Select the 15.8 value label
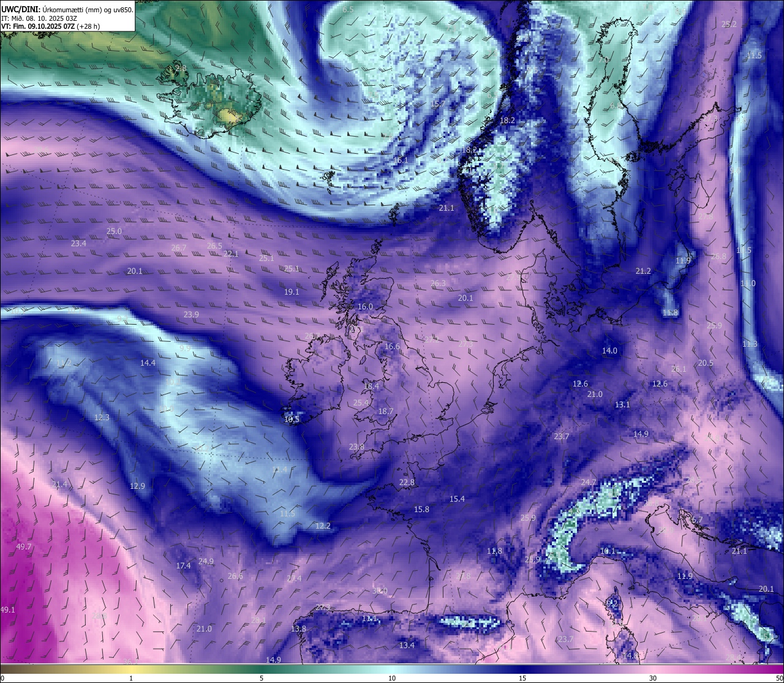The image size is (784, 683). coord(421,510)
